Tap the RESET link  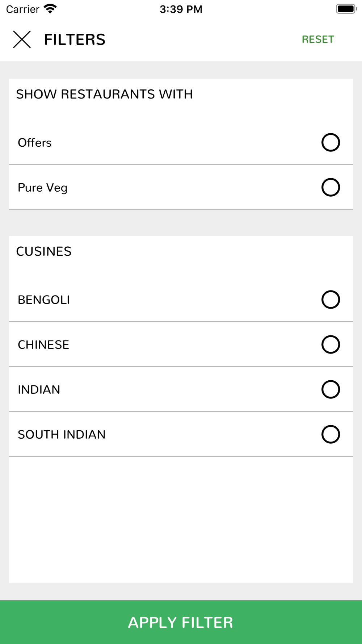click(318, 39)
